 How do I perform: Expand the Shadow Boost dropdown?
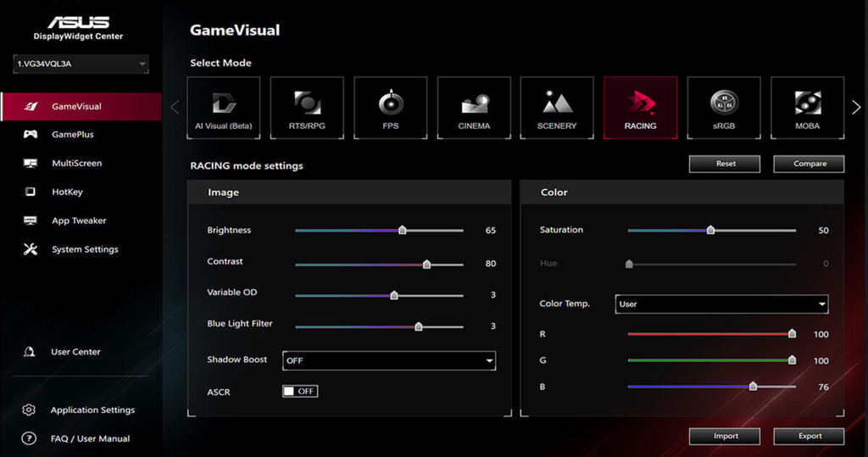[x=389, y=360]
